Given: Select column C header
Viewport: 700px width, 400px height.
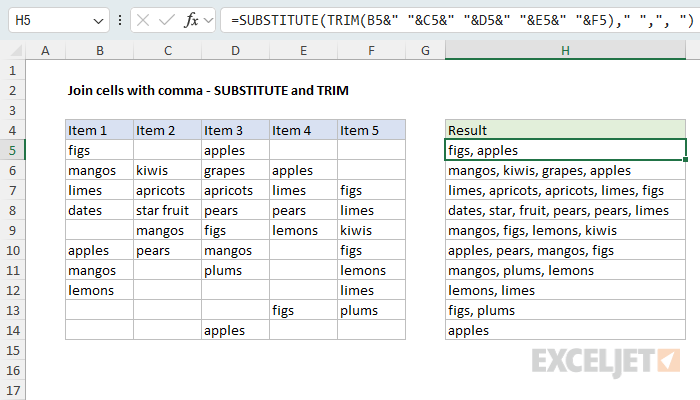Looking at the screenshot, I should point(167,50).
